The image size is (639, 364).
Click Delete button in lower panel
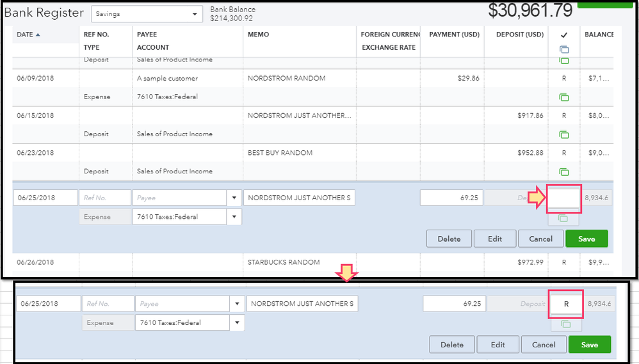(452, 345)
